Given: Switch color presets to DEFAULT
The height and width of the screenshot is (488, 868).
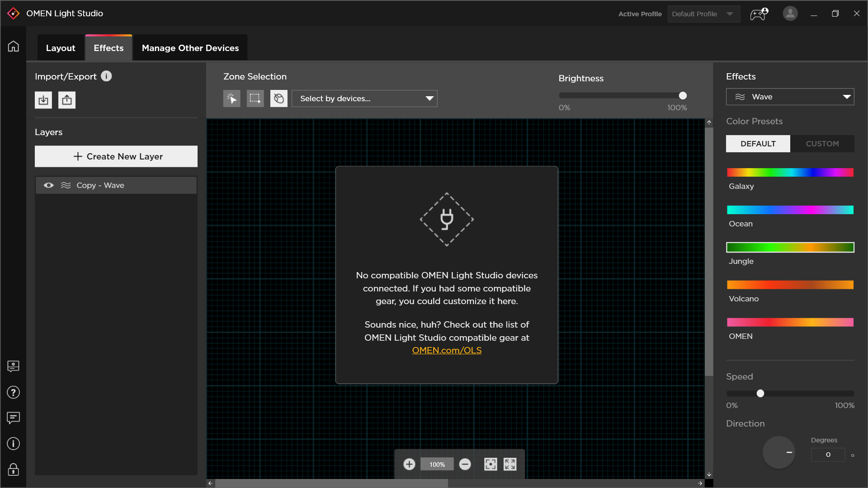Looking at the screenshot, I should [x=758, y=144].
